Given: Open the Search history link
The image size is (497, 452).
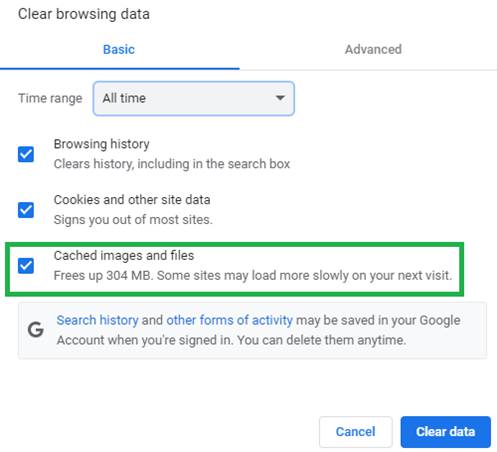Looking at the screenshot, I should (x=97, y=320).
